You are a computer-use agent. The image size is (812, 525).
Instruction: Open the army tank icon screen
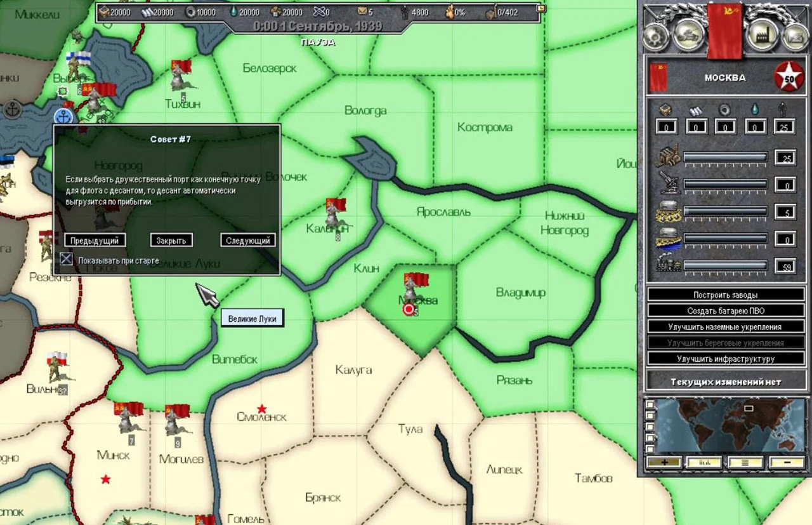click(690, 35)
